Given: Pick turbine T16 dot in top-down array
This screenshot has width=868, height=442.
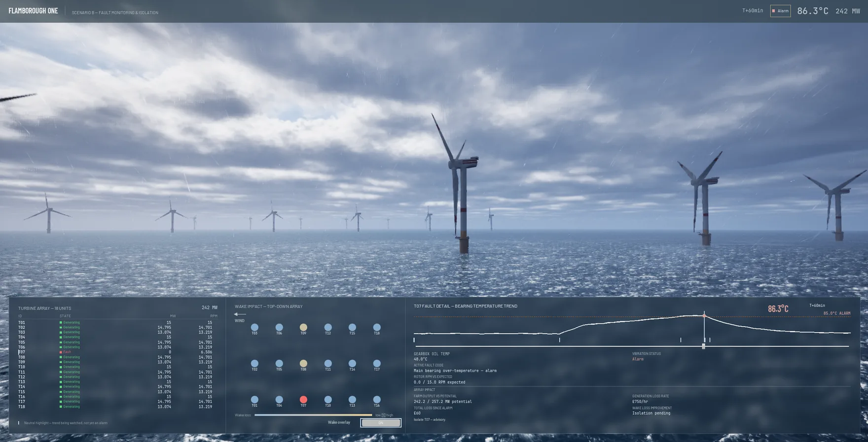Looking at the screenshot, I should click(377, 400).
